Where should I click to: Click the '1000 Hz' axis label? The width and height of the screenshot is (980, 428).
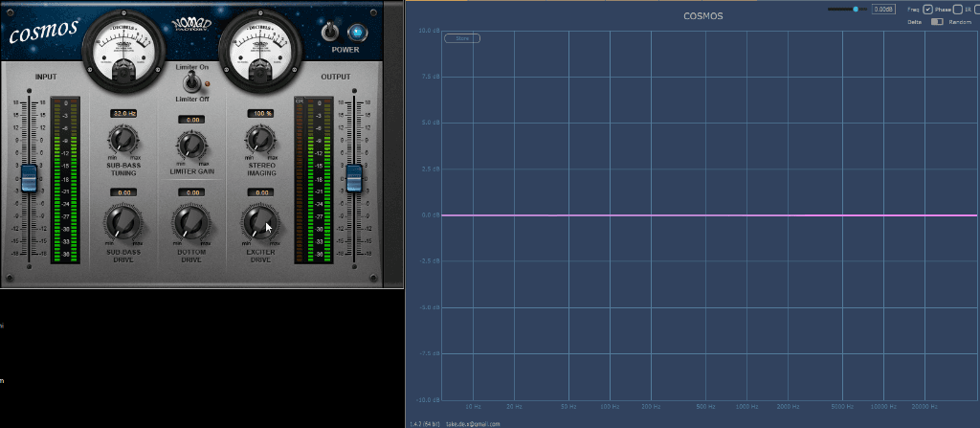click(x=746, y=407)
